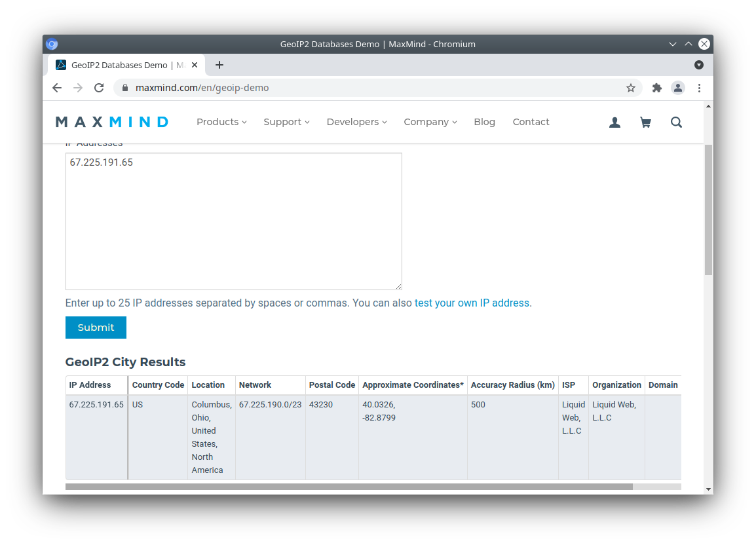The height and width of the screenshot is (545, 756).
Task: Reload the page with the refresh icon
Action: coord(99,88)
